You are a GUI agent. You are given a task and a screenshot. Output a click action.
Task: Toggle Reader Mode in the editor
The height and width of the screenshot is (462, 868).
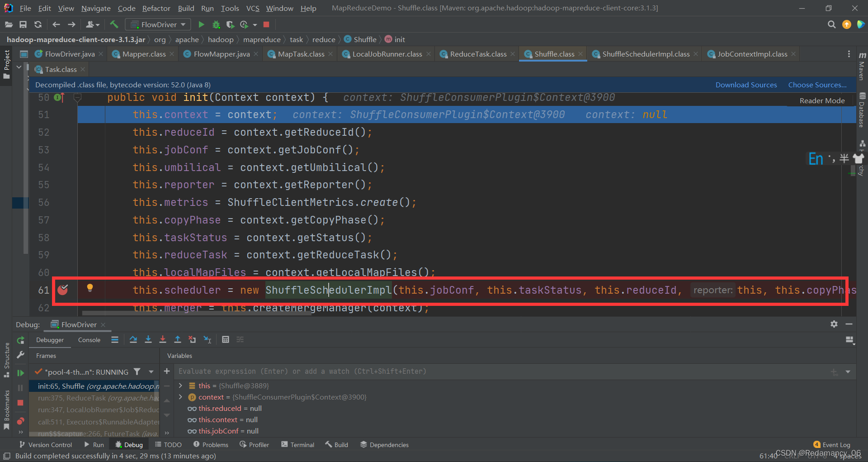tap(822, 100)
